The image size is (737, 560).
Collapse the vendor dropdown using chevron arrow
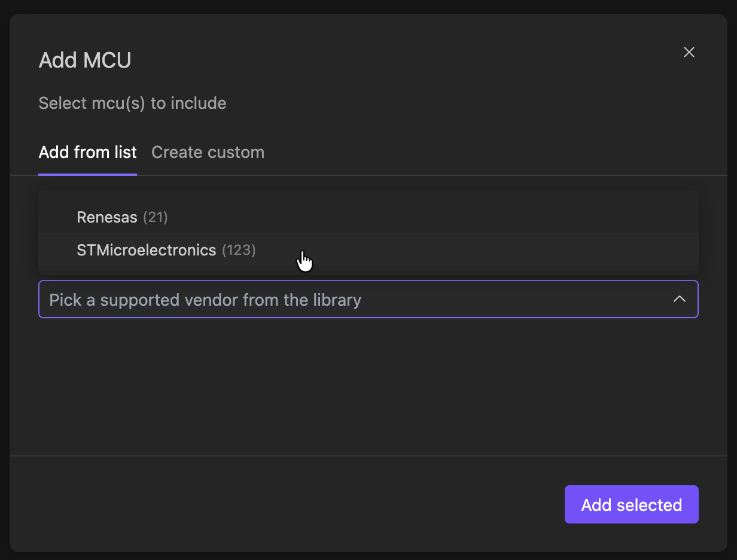tap(680, 299)
